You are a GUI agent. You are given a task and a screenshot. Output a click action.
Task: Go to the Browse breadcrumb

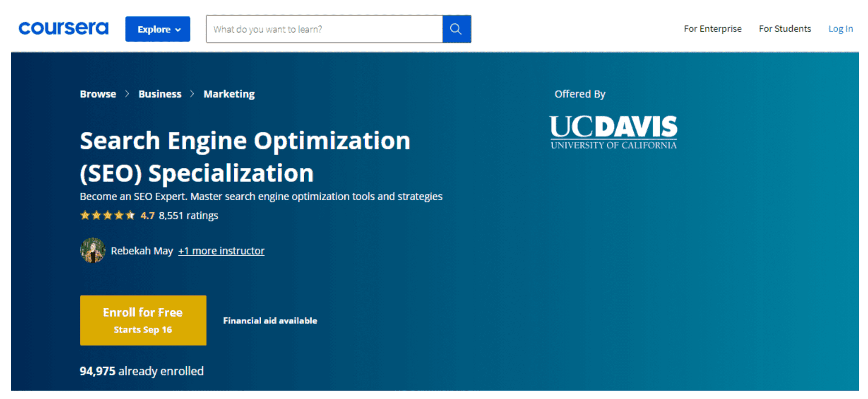coord(98,94)
